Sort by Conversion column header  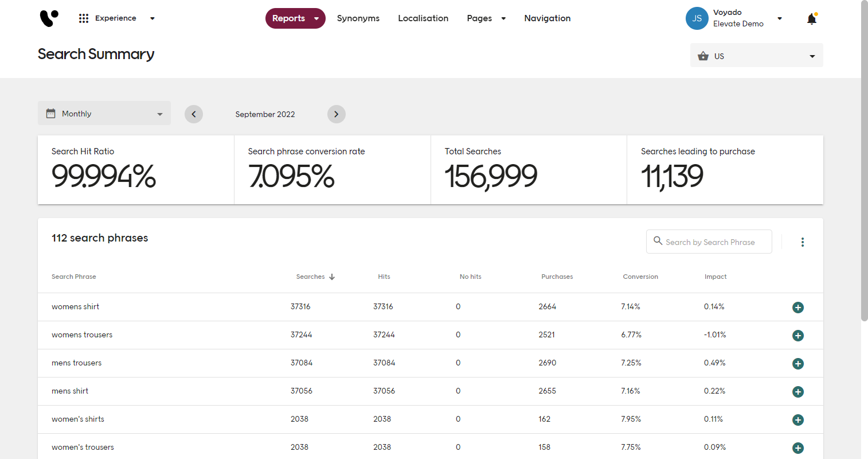640,277
